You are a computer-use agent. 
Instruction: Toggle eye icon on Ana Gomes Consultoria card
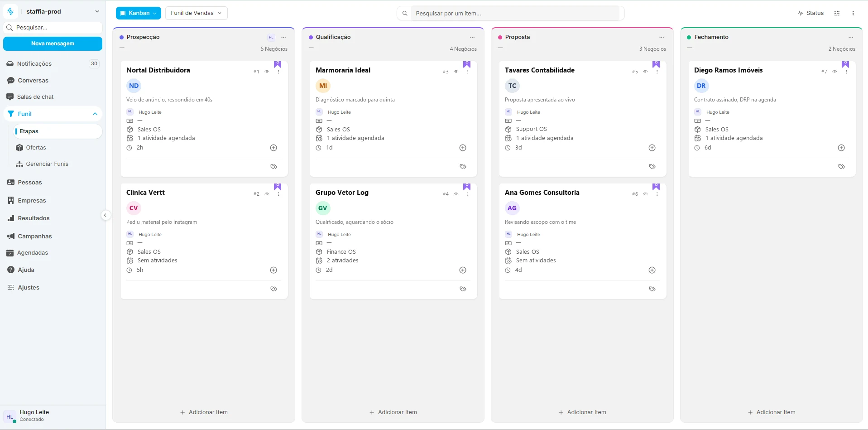[x=645, y=194]
